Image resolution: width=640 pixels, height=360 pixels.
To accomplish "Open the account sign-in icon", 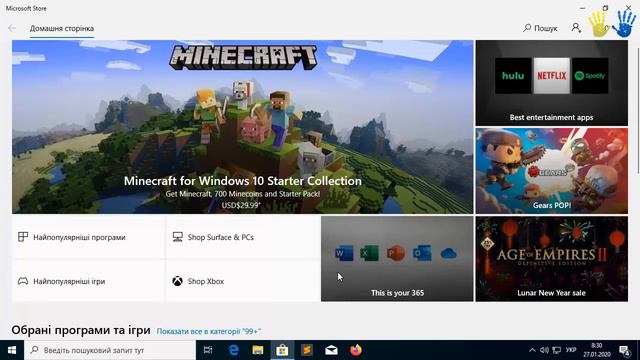I will click(x=576, y=28).
